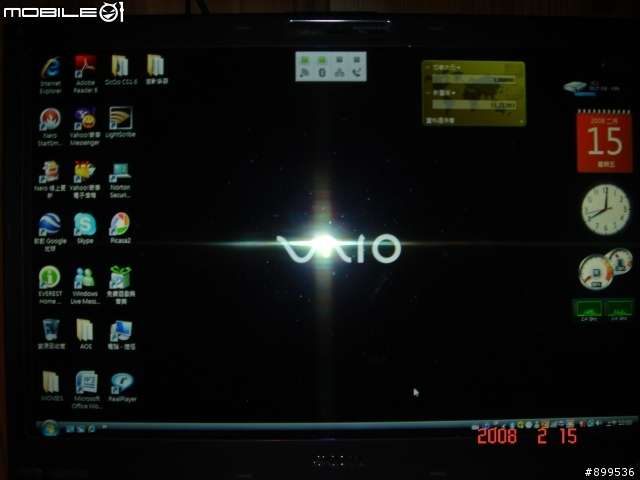Toggle the network switch in the wireless gadget
Viewport: 640px width, 480px height.
(340, 67)
